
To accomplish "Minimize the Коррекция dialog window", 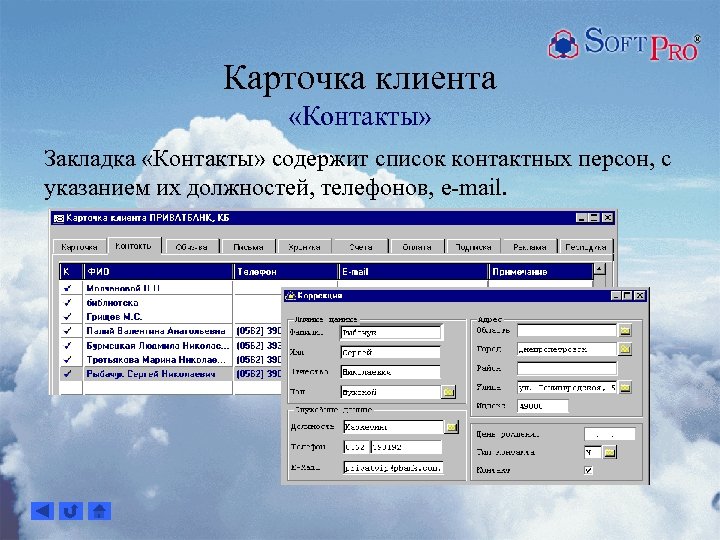I will coord(617,296).
